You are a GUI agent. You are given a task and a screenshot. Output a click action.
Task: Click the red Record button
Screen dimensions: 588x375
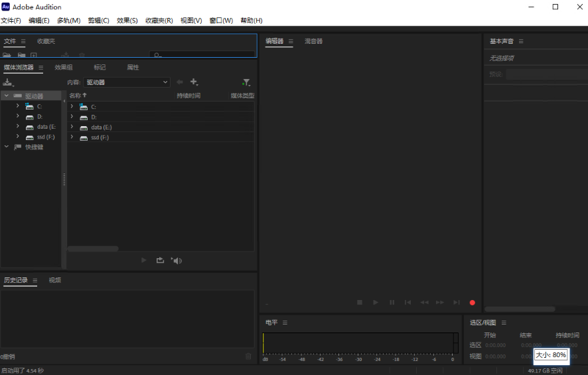pos(473,303)
